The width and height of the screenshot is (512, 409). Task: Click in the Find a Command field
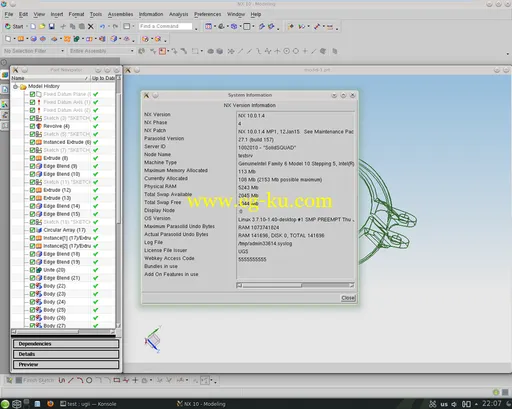[x=165, y=26]
